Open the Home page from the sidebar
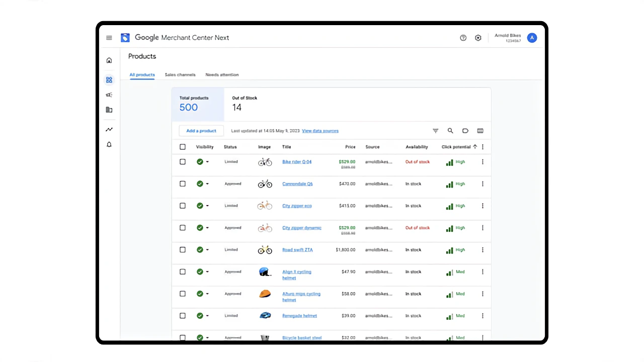This screenshot has height=362, width=644. click(x=109, y=60)
